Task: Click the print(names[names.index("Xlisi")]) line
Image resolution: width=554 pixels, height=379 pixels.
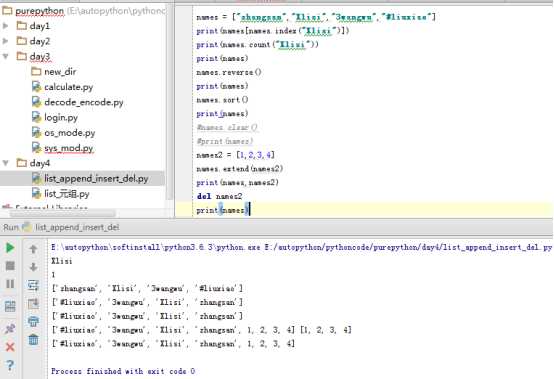Action: [x=272, y=31]
